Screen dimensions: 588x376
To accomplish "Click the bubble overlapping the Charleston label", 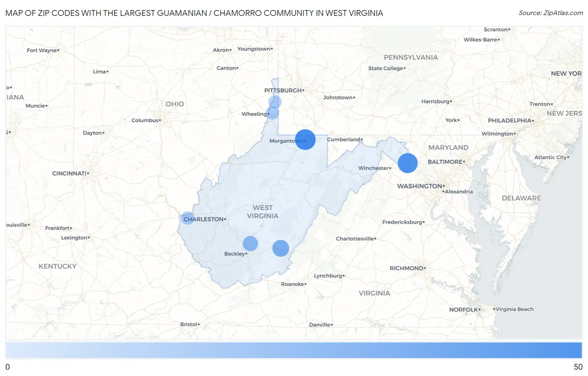I will (x=188, y=218).
